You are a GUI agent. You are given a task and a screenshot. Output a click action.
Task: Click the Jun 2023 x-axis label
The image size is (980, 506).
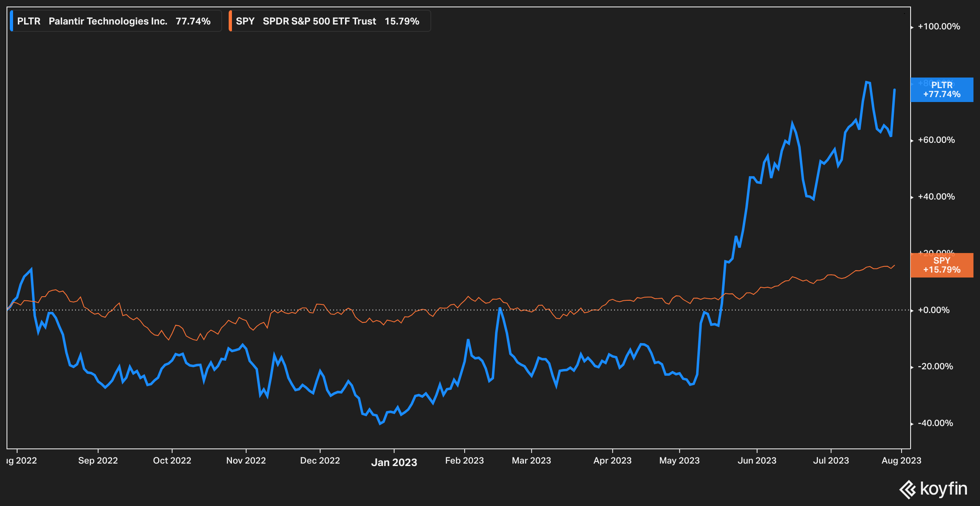757,461
